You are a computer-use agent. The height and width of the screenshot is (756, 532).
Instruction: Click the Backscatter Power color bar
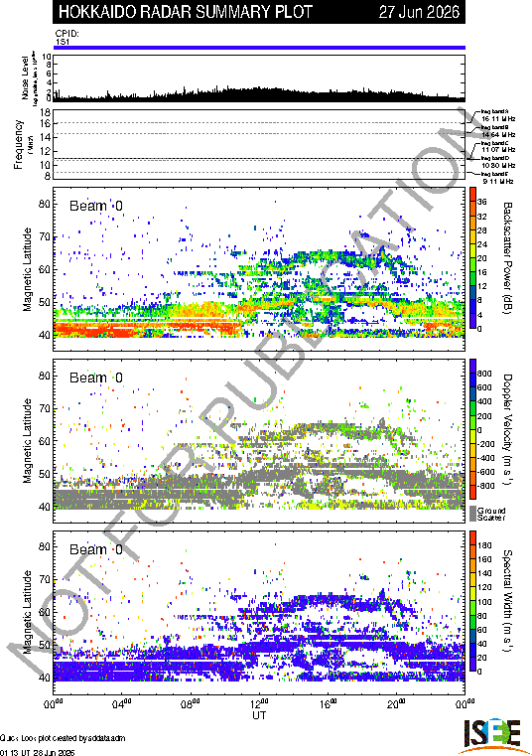[x=472, y=258]
